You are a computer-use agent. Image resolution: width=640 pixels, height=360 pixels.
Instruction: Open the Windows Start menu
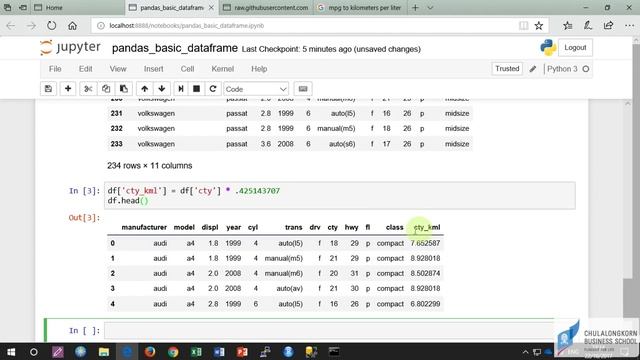pos(11,352)
